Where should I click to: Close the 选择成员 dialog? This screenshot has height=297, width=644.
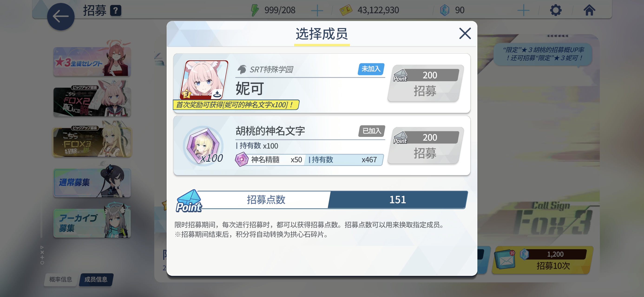point(465,33)
